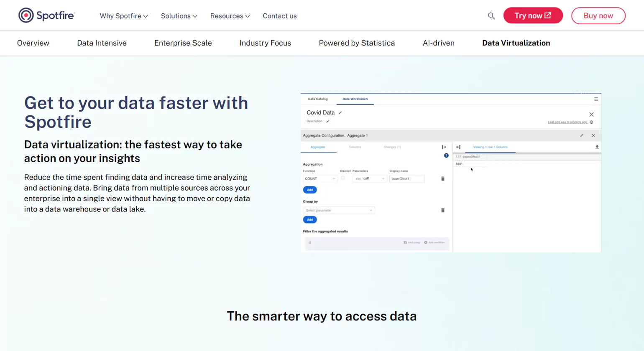Expand Aggregate Configuration to full screen
The height and width of the screenshot is (351, 644).
[582, 135]
